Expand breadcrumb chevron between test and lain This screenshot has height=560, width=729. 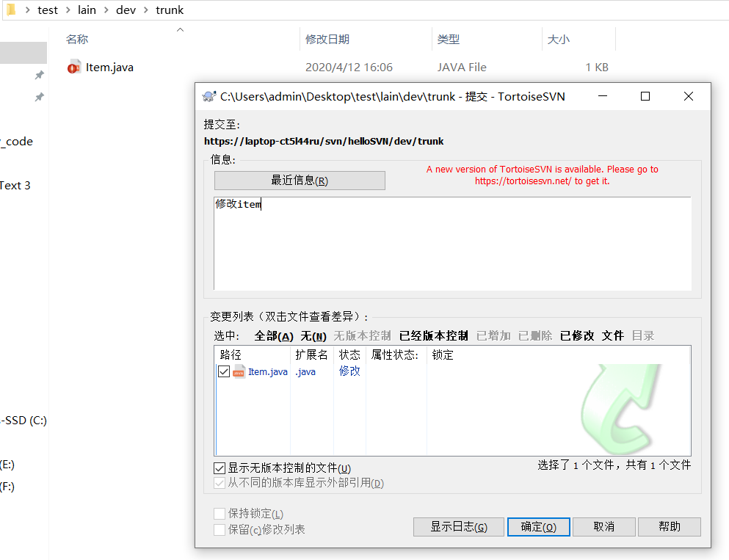(68, 10)
